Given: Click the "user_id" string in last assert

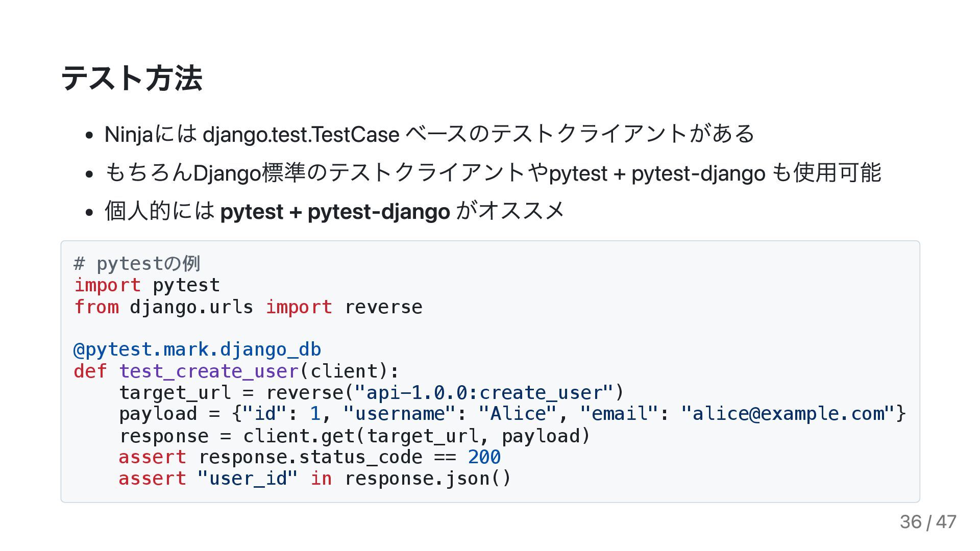Looking at the screenshot, I should click(x=248, y=479).
